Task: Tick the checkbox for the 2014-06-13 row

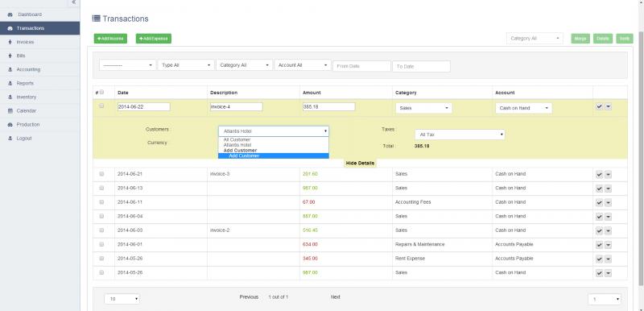Action: [102, 188]
